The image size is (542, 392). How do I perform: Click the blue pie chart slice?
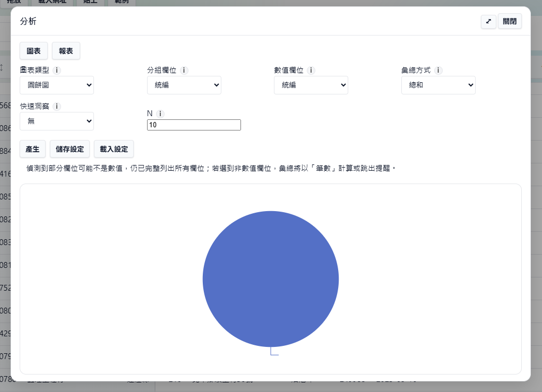(x=270, y=278)
